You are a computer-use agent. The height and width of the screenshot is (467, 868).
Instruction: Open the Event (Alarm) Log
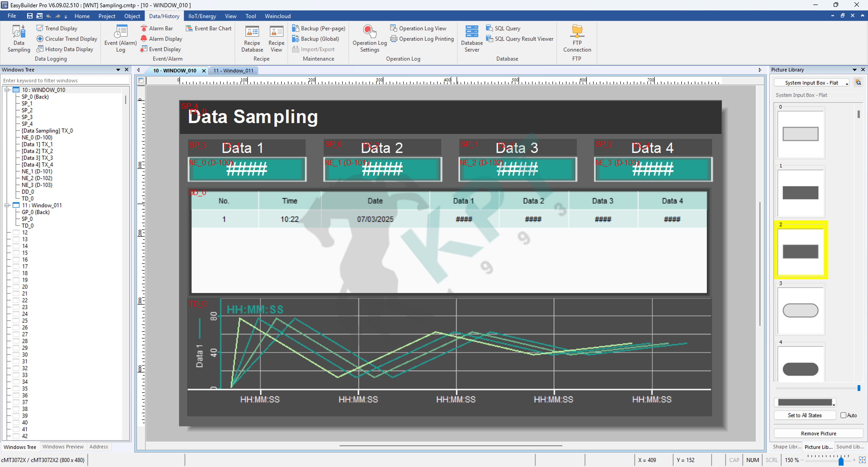pyautogui.click(x=120, y=39)
